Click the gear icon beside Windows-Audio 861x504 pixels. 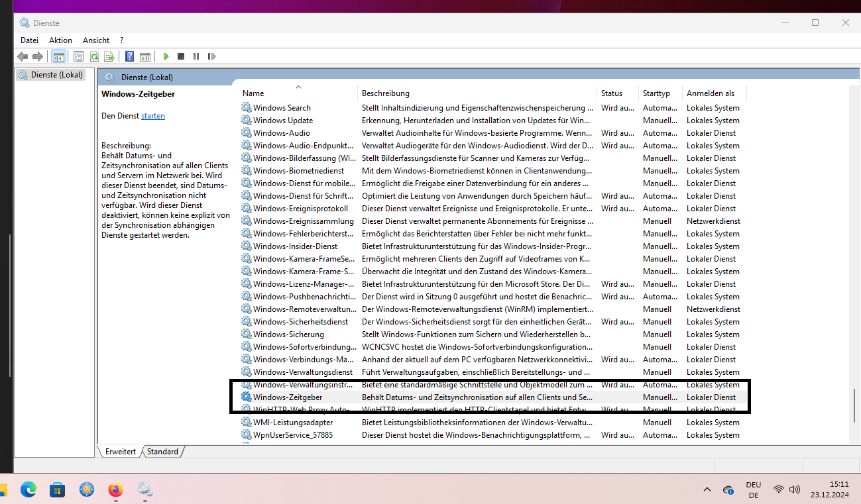(x=247, y=133)
